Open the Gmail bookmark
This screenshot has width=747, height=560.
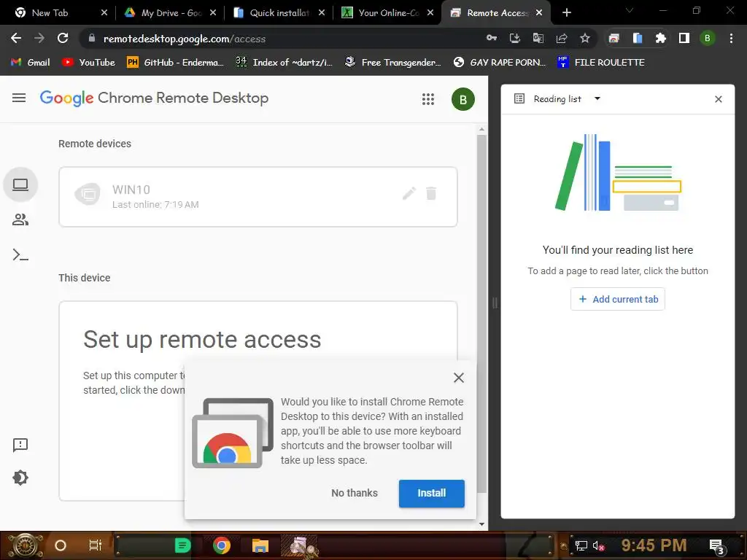[x=31, y=63]
